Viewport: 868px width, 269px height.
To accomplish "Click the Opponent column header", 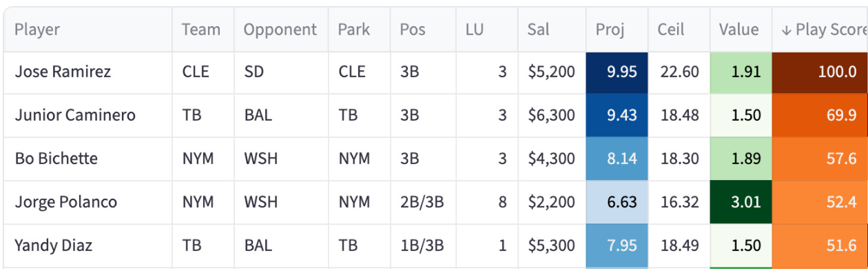I will click(280, 30).
